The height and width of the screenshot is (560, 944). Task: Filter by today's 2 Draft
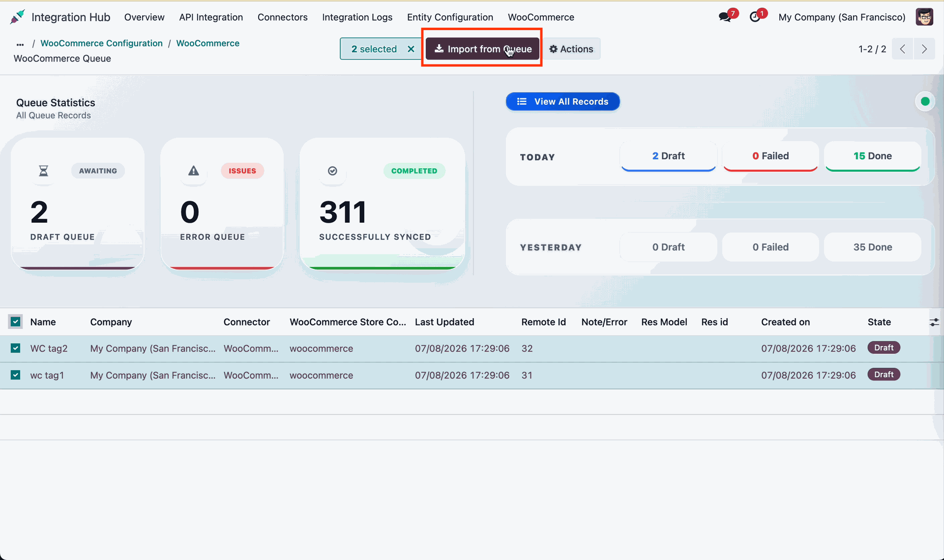pos(668,156)
